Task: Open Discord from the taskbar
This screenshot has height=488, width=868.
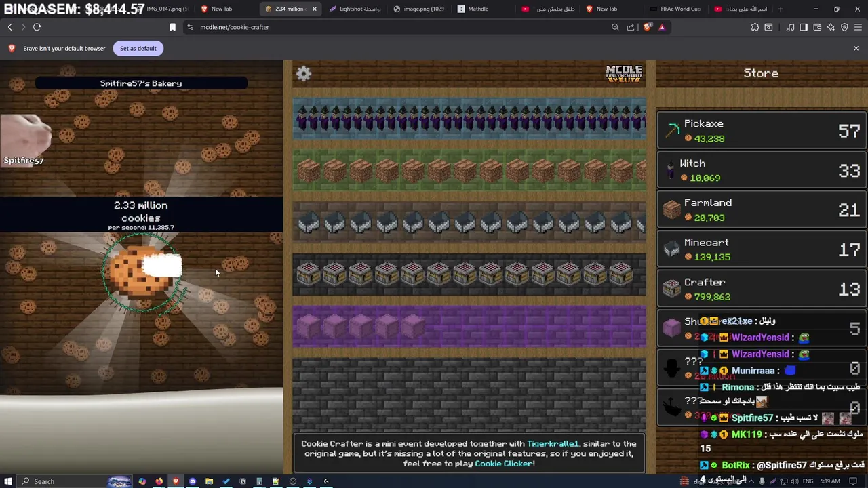Action: click(193, 481)
